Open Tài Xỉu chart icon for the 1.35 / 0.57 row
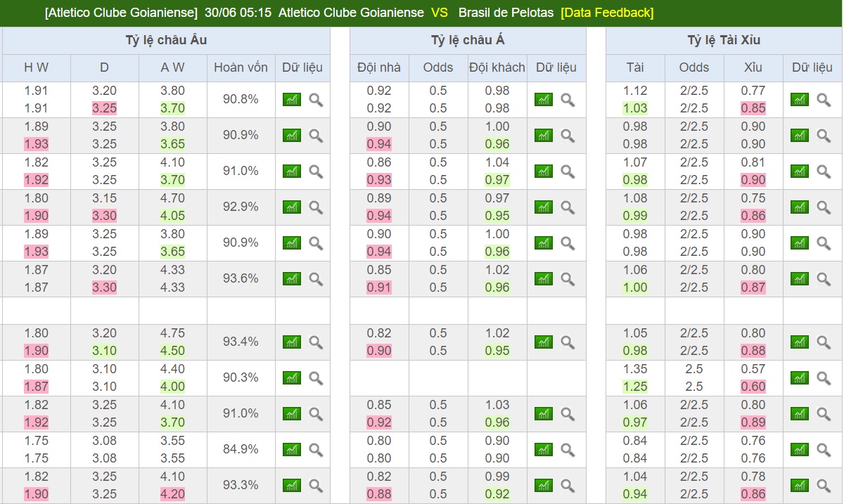 click(x=800, y=378)
